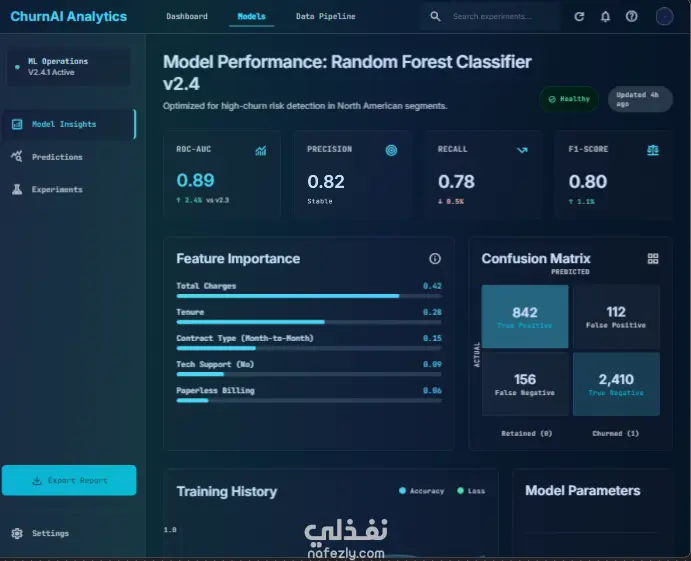Click the Contract Type importance bar
This screenshot has height=561, width=691.
308,348
